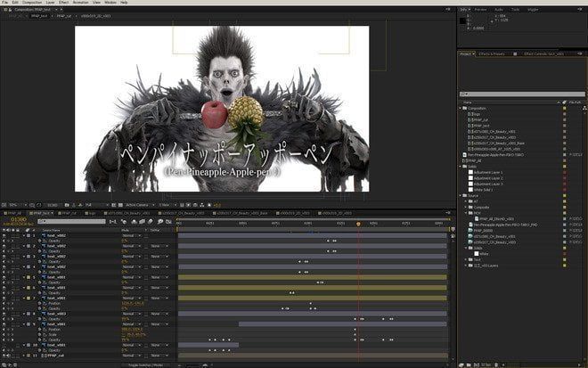Collapse the Composition folder in Project panel

click(x=461, y=108)
